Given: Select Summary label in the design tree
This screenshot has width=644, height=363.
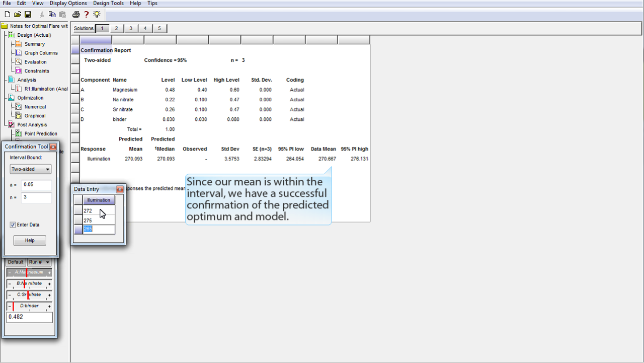Looking at the screenshot, I should pyautogui.click(x=35, y=44).
